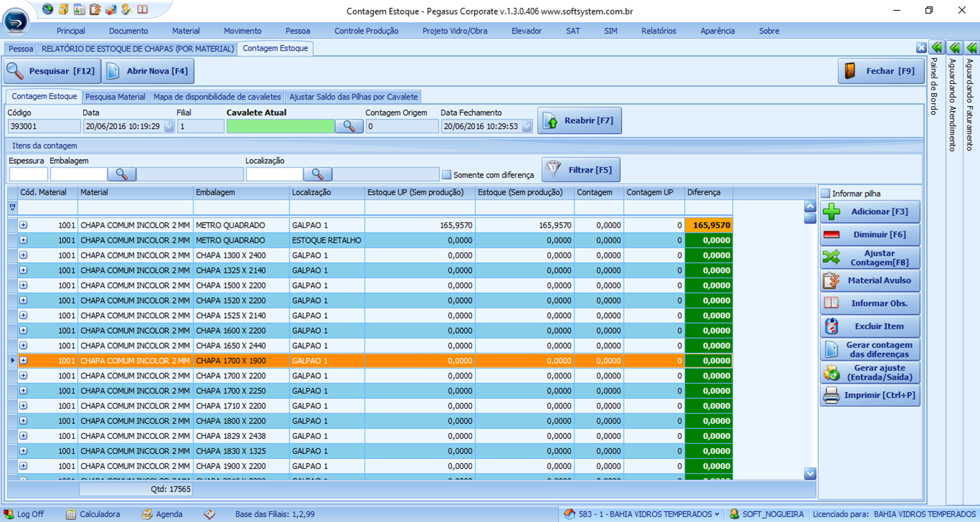Click the Gerar ajuste (Entrada/Saída) button
Screen dimensions: 980x522
[x=870, y=372]
